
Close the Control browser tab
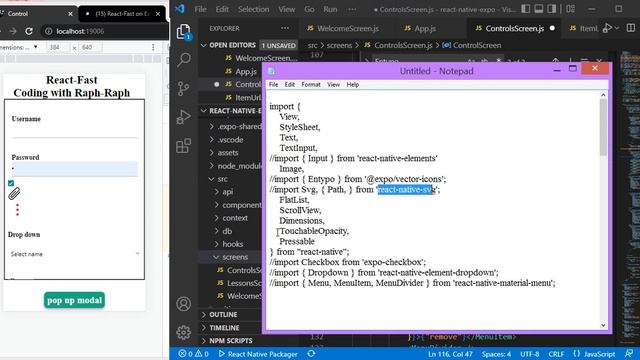[x=70, y=14]
